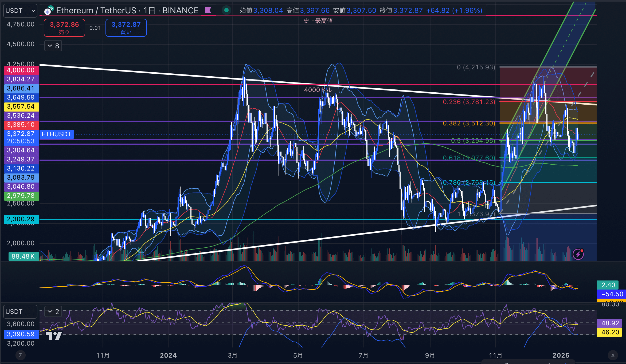626x364 pixels.
Task: Click the 高値 3,397.66 high value
Action: tap(308, 11)
